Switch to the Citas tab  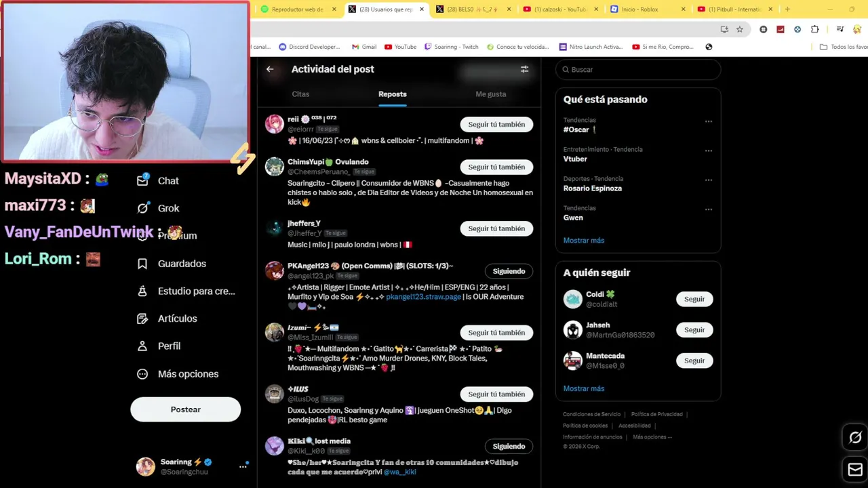point(300,94)
